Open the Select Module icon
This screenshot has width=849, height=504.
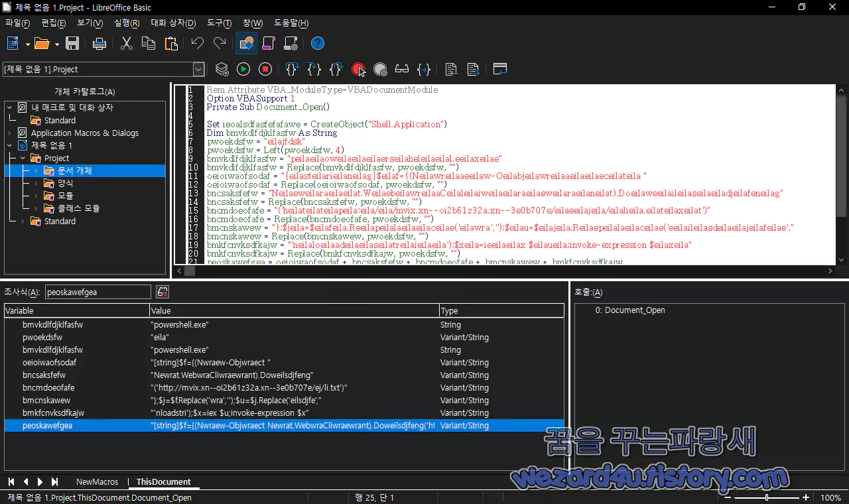coord(291,44)
